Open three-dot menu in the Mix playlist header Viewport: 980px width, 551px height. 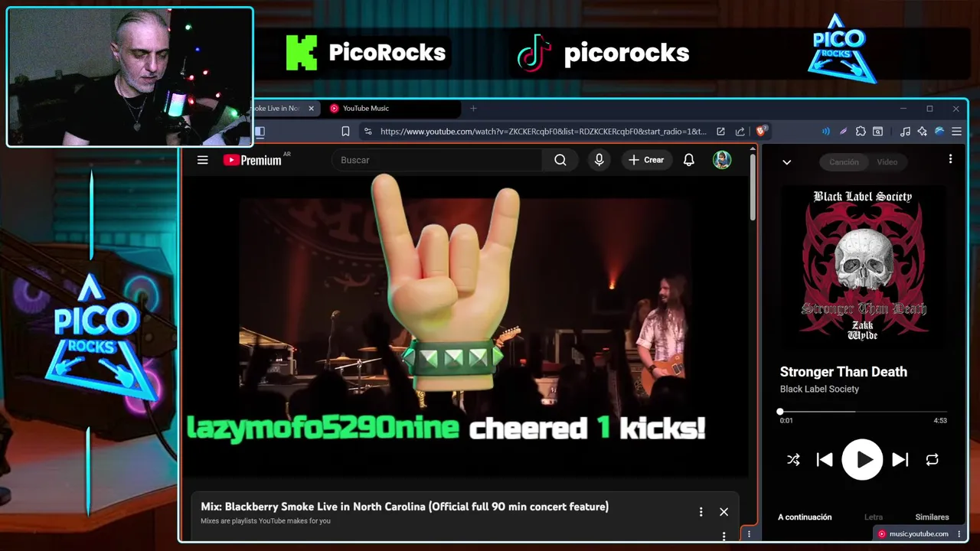point(701,512)
